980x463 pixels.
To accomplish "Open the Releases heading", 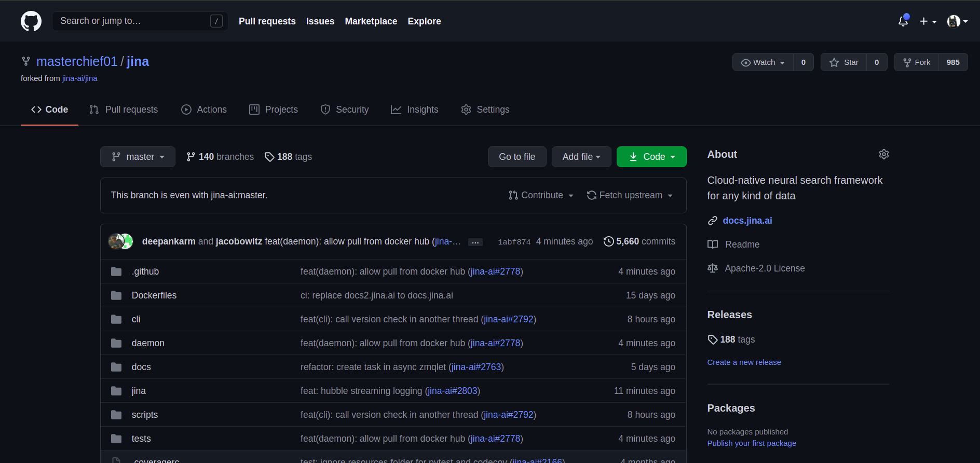I will click(729, 315).
